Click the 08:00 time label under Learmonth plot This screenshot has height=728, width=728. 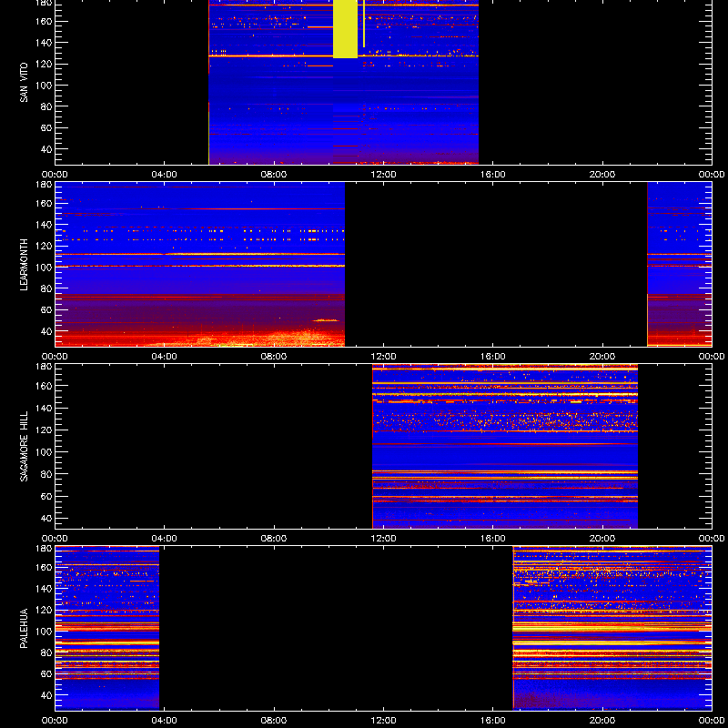(x=274, y=357)
